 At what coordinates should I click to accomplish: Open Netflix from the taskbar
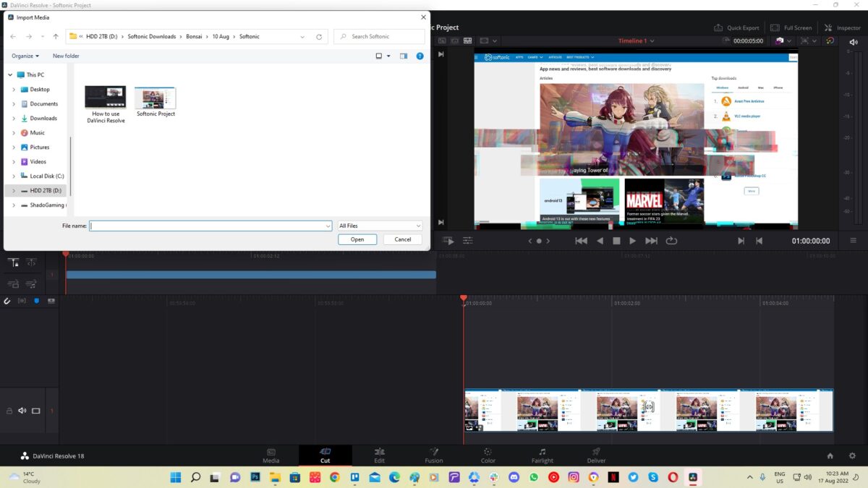click(x=613, y=477)
